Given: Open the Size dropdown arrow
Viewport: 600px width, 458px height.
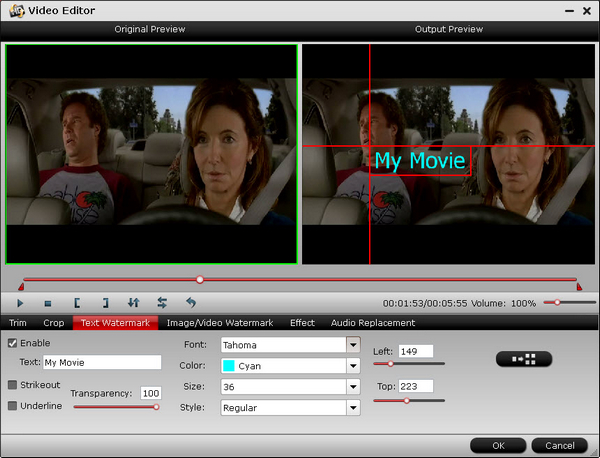Looking at the screenshot, I should pyautogui.click(x=353, y=386).
